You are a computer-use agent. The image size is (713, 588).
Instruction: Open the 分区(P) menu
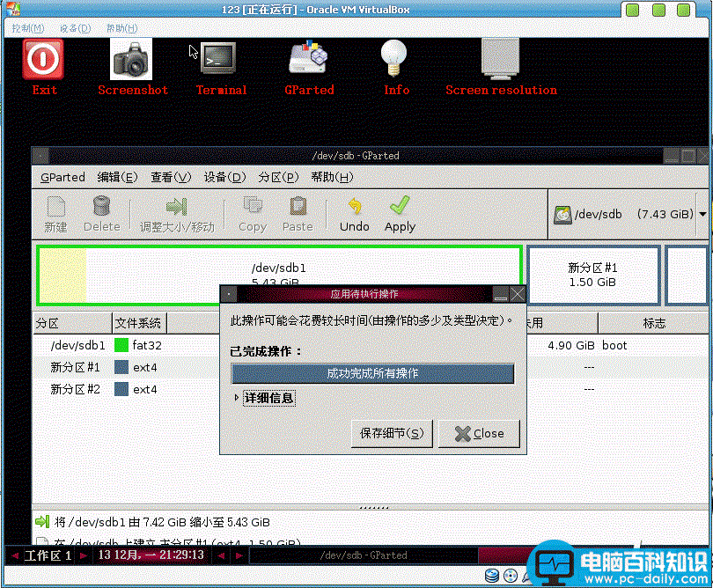[278, 177]
